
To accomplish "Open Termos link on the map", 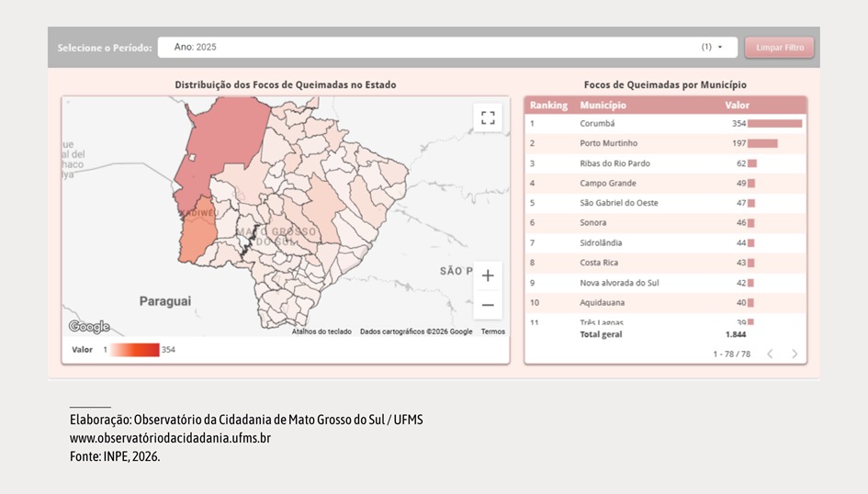I will coord(492,331).
